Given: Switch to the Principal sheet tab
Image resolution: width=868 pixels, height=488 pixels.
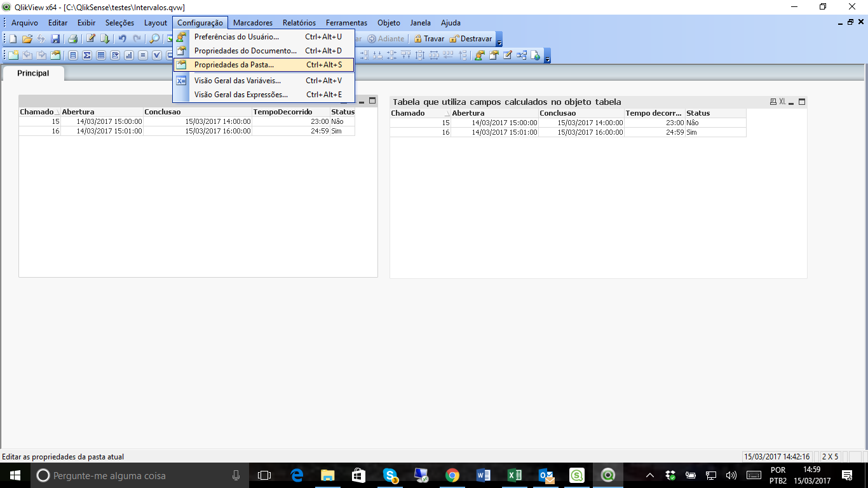Looking at the screenshot, I should [x=33, y=73].
